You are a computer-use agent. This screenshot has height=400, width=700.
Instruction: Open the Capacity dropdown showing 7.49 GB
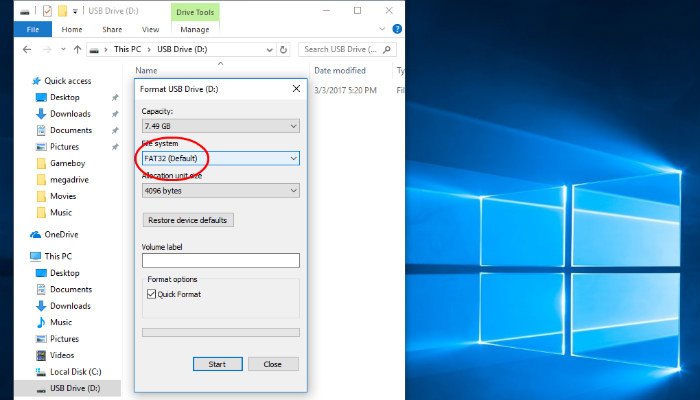[x=221, y=126]
